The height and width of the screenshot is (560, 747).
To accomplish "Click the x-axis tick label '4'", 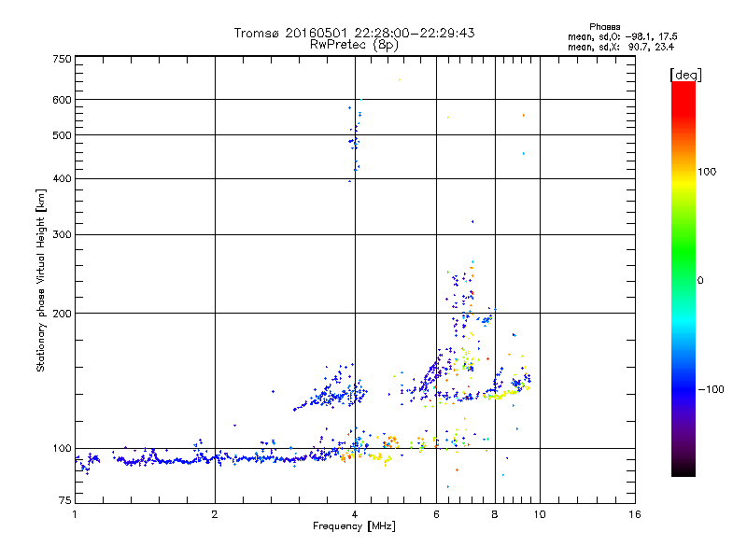I will pyautogui.click(x=355, y=514).
